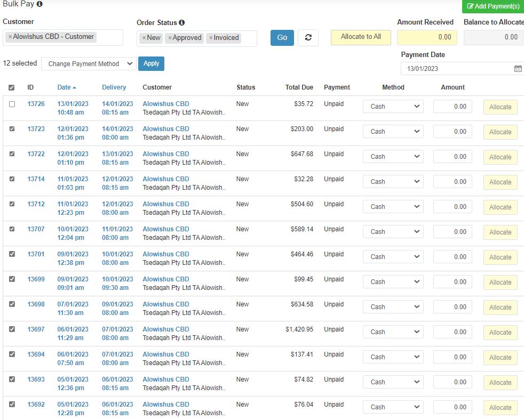This screenshot has width=524, height=420.
Task: Uncheck the box for order 13723
Action: click(x=12, y=129)
